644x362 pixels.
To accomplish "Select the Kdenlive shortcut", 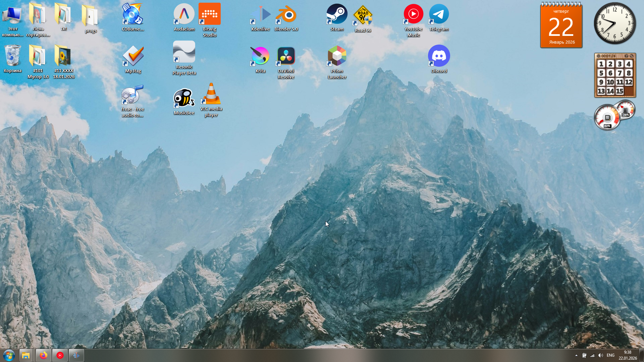I will [260, 15].
